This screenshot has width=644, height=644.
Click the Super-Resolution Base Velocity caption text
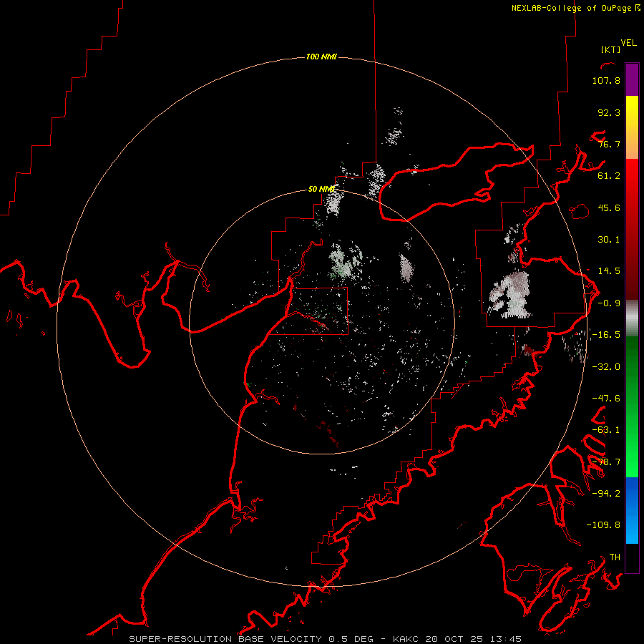[x=326, y=639]
